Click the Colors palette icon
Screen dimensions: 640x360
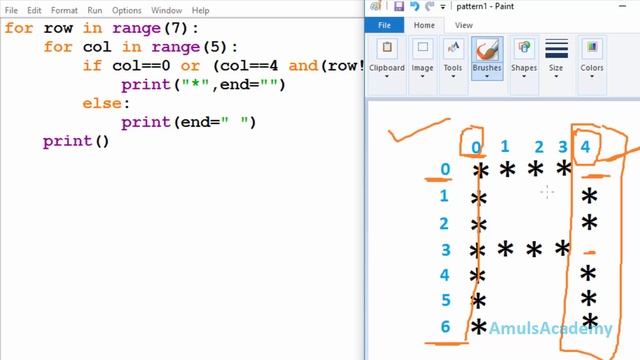(592, 48)
